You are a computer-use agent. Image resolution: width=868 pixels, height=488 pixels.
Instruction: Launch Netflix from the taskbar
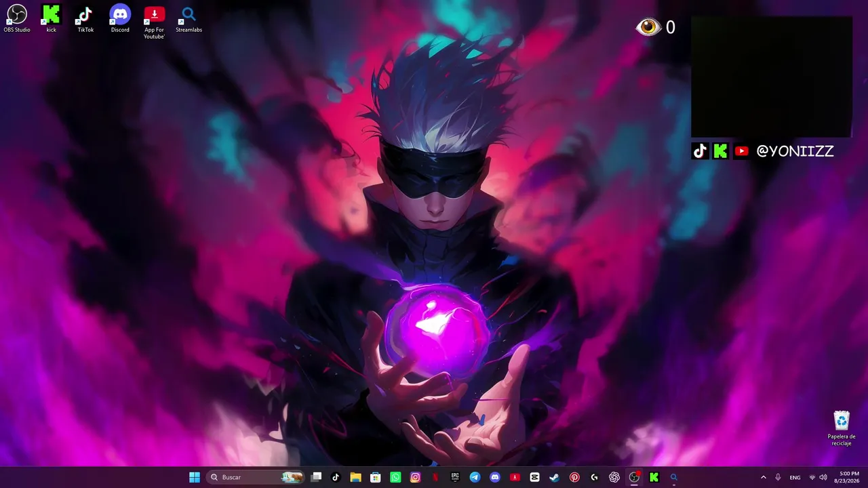435,477
